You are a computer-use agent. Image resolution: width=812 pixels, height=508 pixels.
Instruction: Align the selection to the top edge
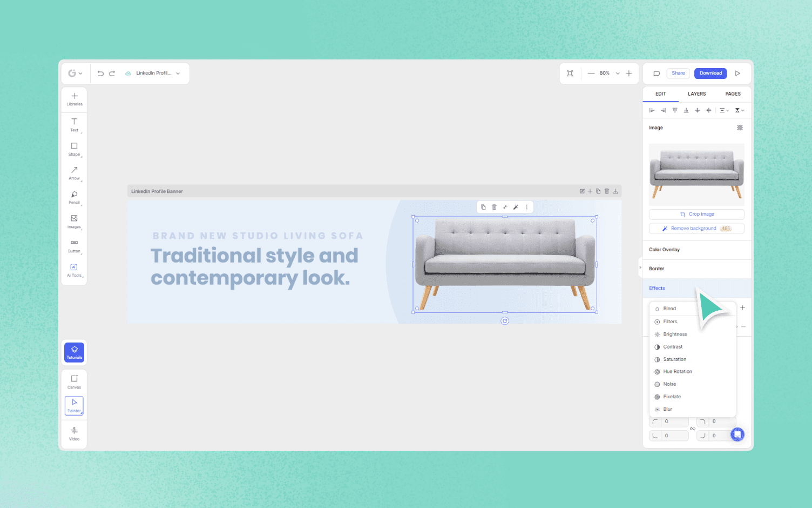coord(675,110)
